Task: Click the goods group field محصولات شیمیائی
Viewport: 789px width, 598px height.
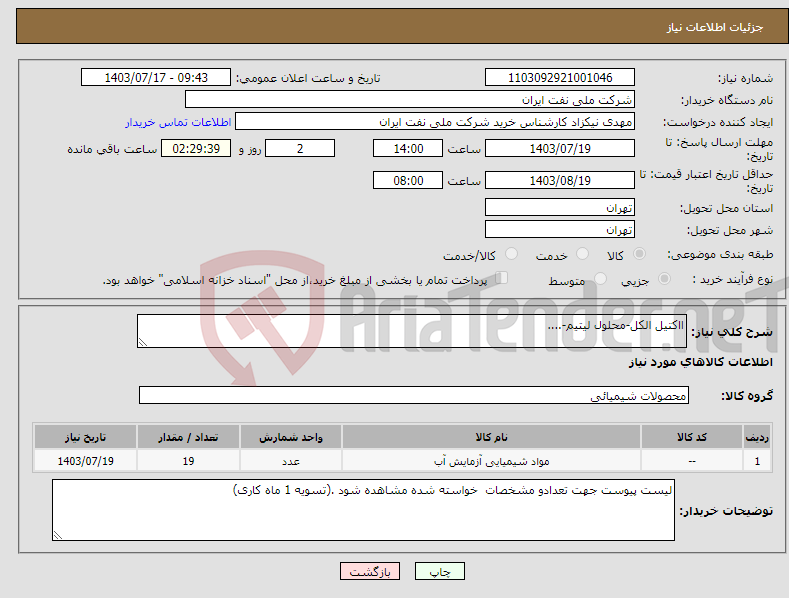Action: coord(414,396)
